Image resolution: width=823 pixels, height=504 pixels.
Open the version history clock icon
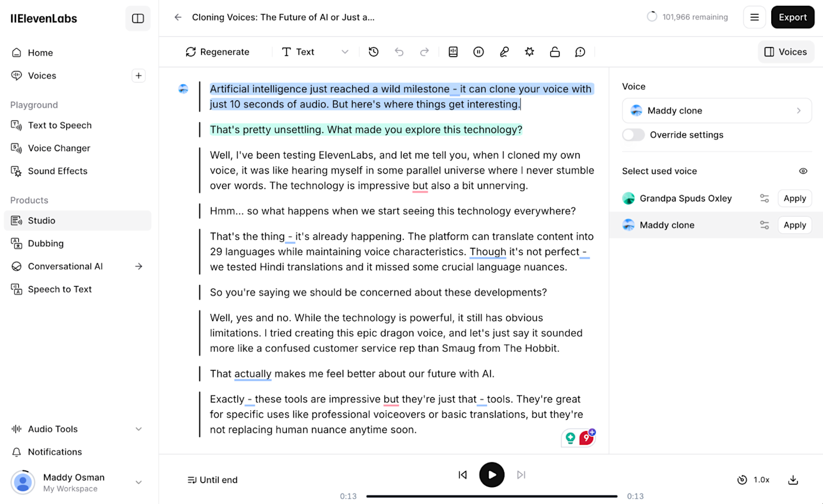pyautogui.click(x=374, y=52)
